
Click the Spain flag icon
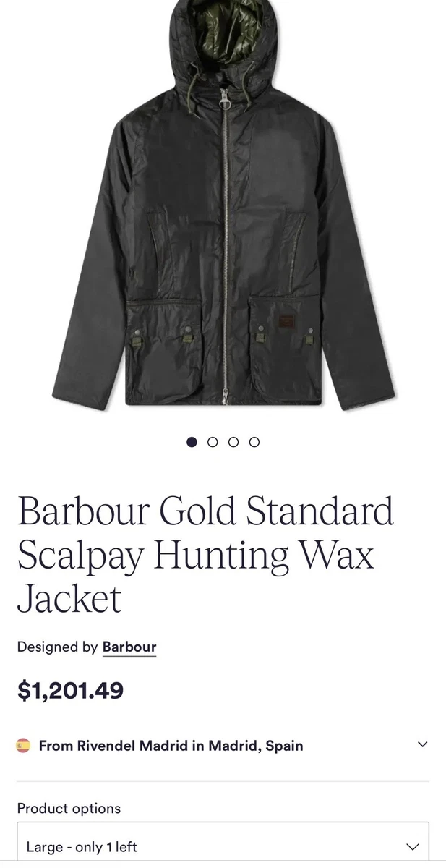click(x=23, y=745)
